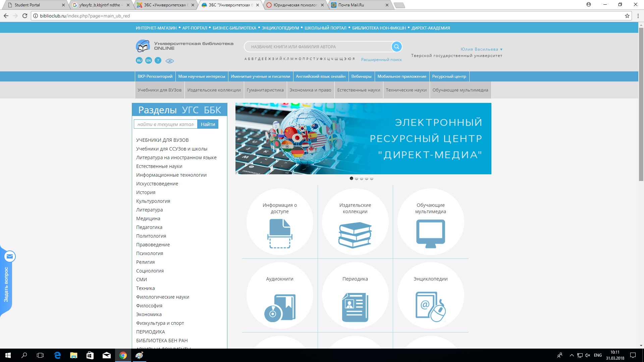The image size is (644, 362).
Task: Open the Task View taskbar button
Action: (40, 355)
